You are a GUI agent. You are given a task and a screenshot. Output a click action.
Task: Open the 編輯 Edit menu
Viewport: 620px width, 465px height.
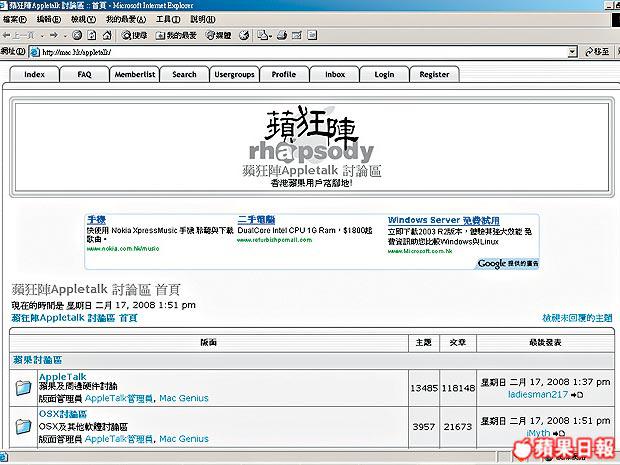coord(49,19)
